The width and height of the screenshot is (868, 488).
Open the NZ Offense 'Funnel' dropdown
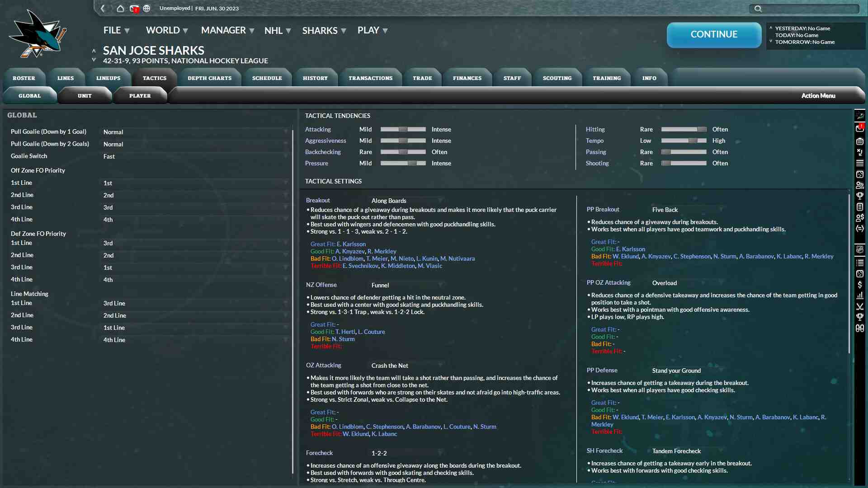[x=406, y=285]
